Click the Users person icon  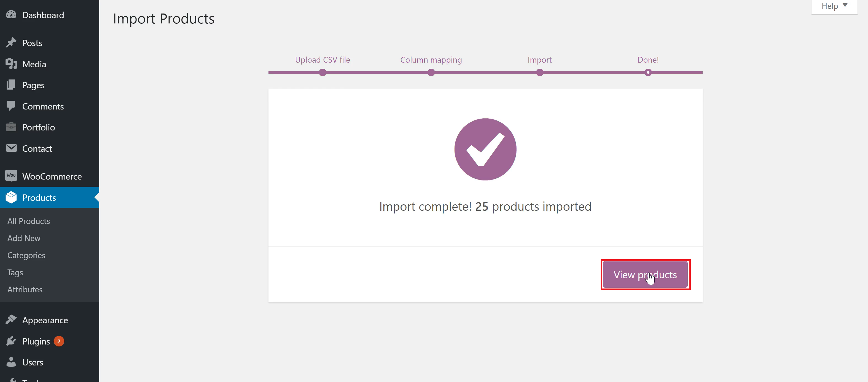11,362
